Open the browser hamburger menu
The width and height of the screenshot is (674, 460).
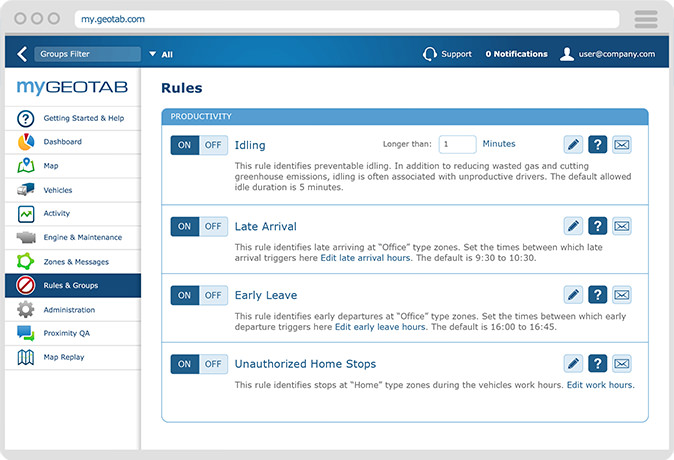(x=646, y=19)
